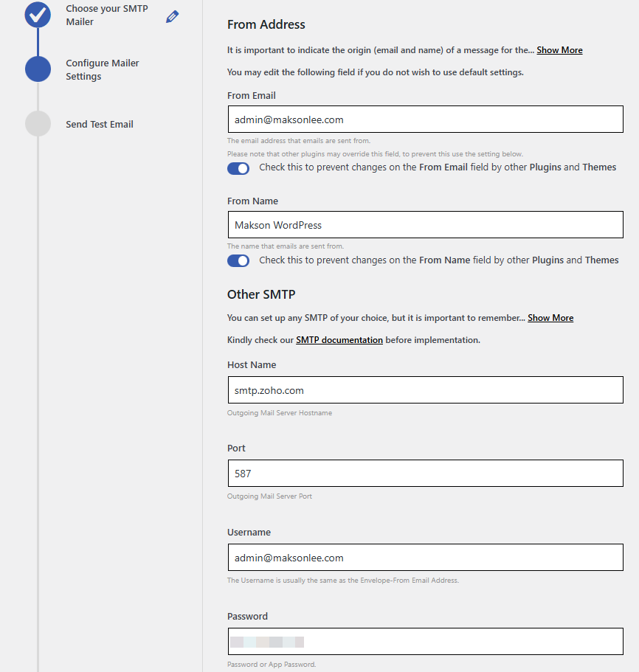
Task: Click the Username input field
Action: coord(425,558)
